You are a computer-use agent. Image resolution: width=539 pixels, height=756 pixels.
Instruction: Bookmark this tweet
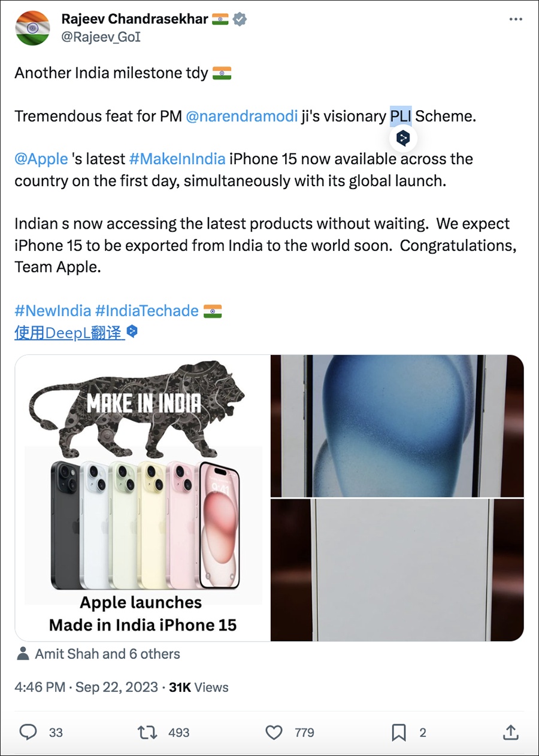(x=398, y=732)
